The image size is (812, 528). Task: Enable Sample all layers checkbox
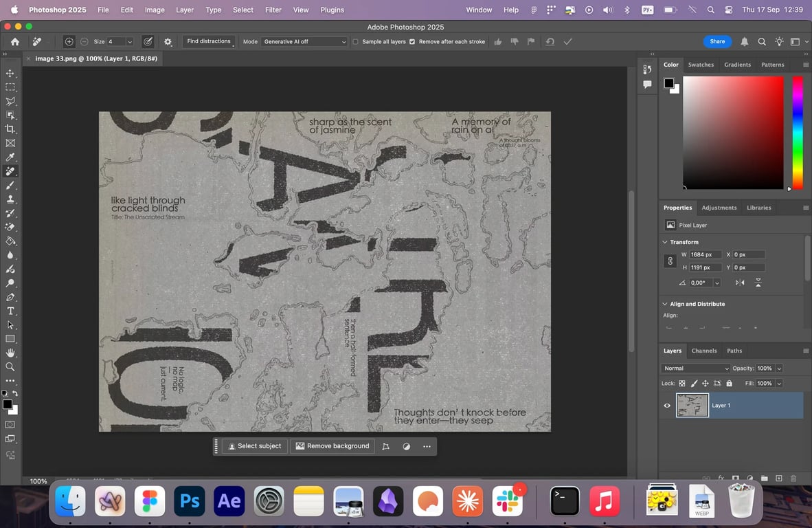pos(356,42)
